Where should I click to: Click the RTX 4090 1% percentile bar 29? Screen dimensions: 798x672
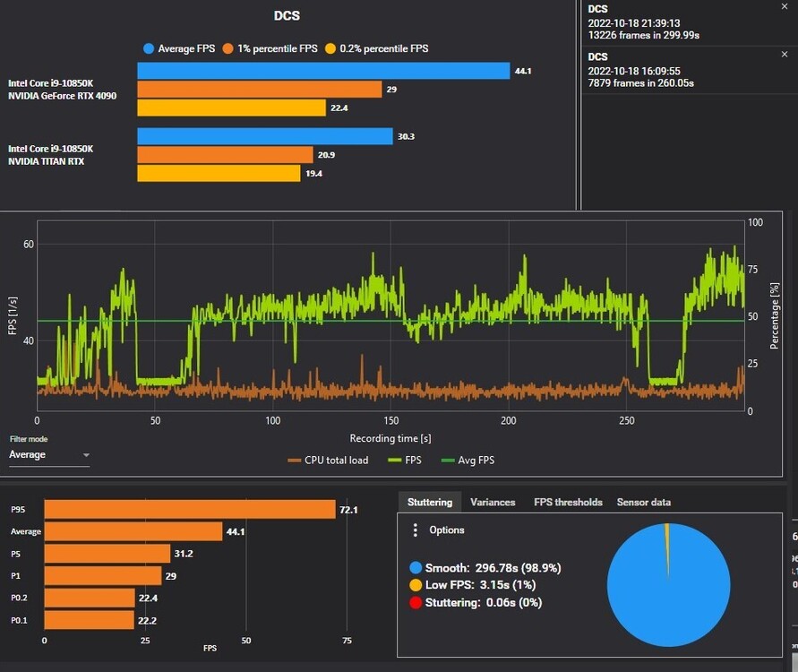[x=260, y=89]
